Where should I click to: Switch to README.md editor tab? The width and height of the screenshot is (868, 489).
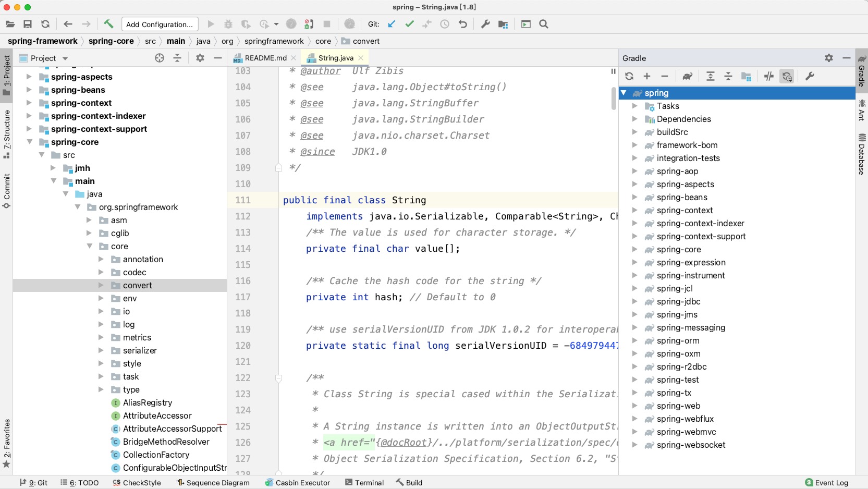(265, 58)
